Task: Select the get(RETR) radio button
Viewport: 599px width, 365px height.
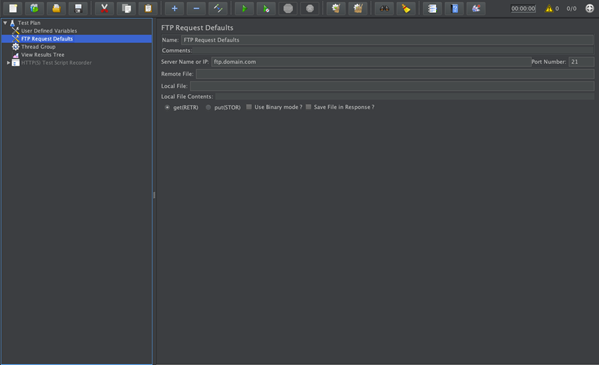Action: [167, 107]
